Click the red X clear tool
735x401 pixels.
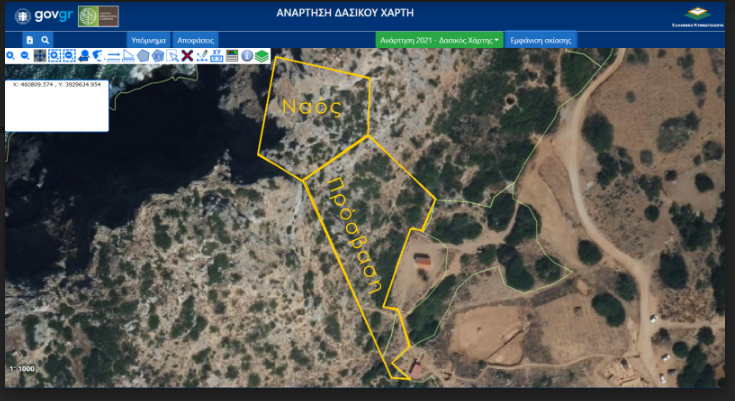click(x=187, y=55)
